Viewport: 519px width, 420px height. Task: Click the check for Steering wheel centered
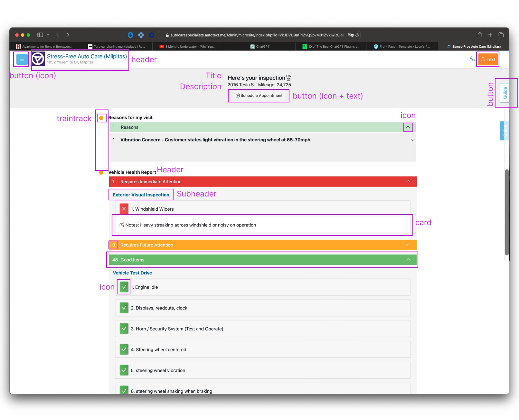pos(124,349)
